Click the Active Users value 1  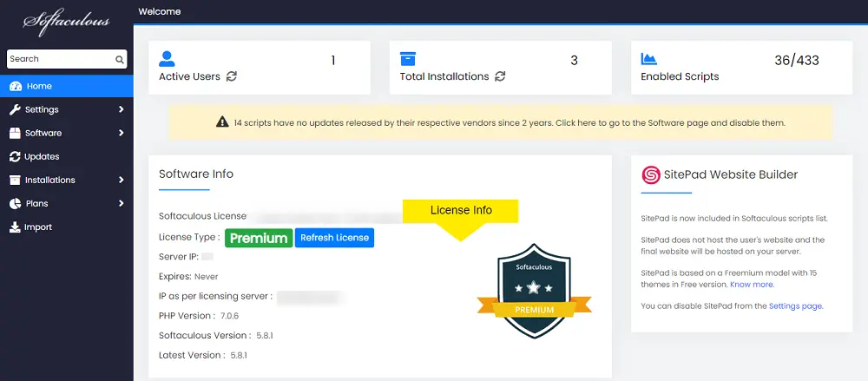coord(333,61)
